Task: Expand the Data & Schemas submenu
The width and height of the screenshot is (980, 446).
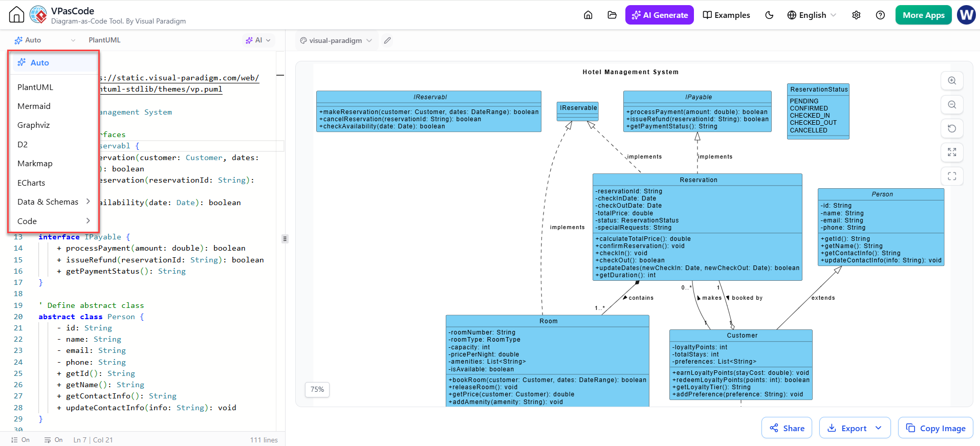Action: [54, 202]
